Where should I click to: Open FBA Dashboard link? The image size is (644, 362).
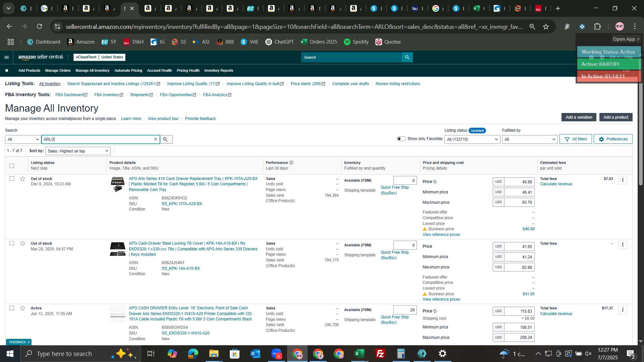pyautogui.click(x=71, y=95)
